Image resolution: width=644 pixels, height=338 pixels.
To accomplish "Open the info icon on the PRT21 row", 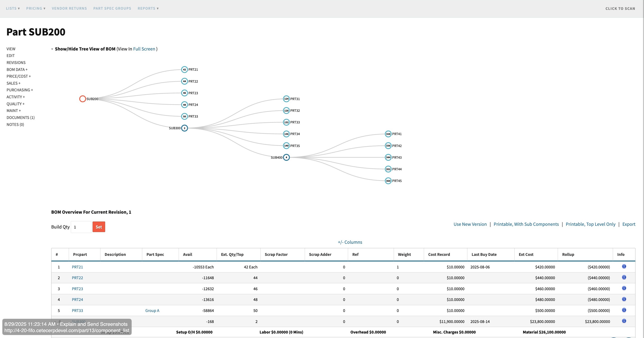I will pyautogui.click(x=624, y=266).
